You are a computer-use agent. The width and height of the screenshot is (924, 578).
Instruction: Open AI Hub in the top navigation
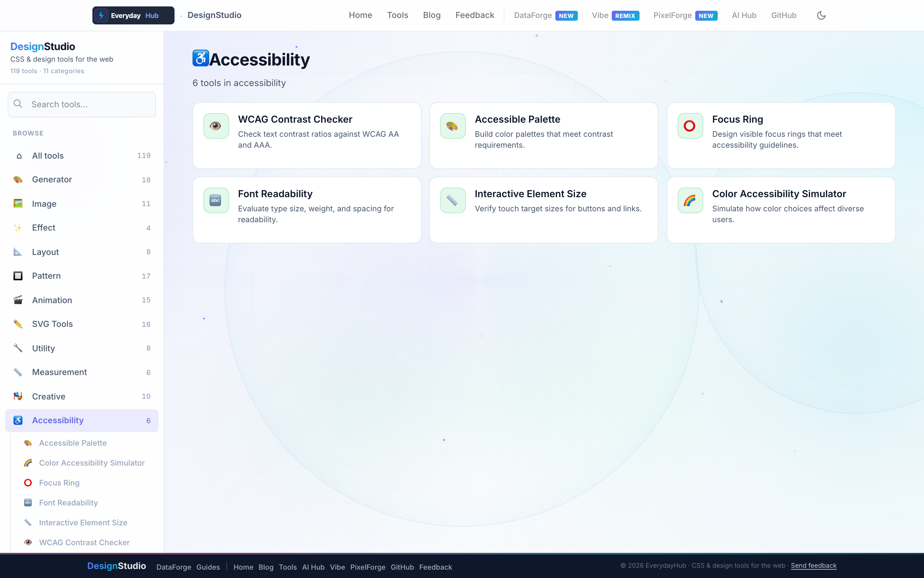point(744,15)
